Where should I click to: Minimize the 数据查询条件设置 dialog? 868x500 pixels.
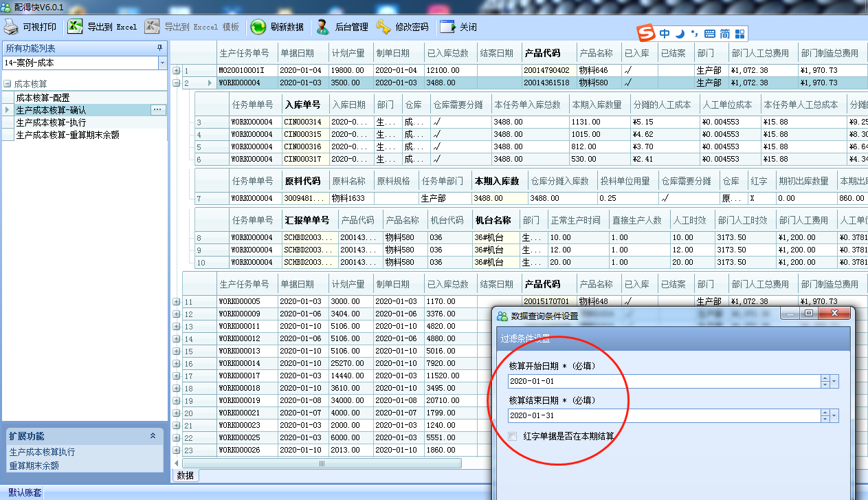[x=791, y=314]
